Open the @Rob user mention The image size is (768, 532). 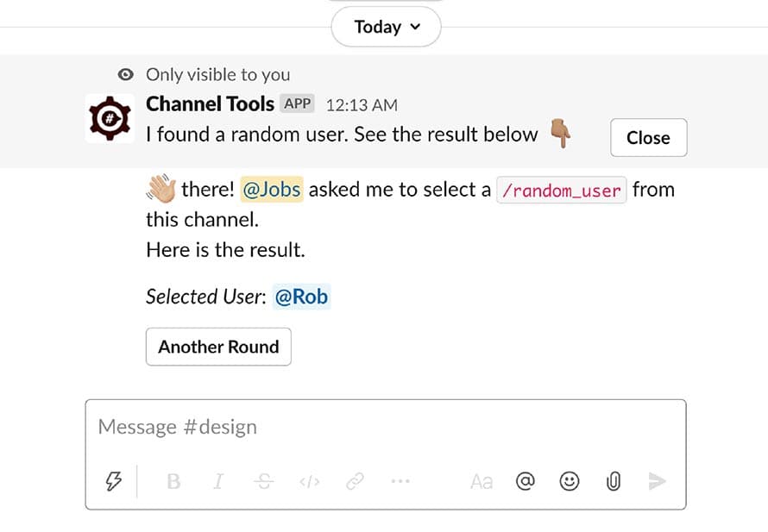[x=301, y=297]
